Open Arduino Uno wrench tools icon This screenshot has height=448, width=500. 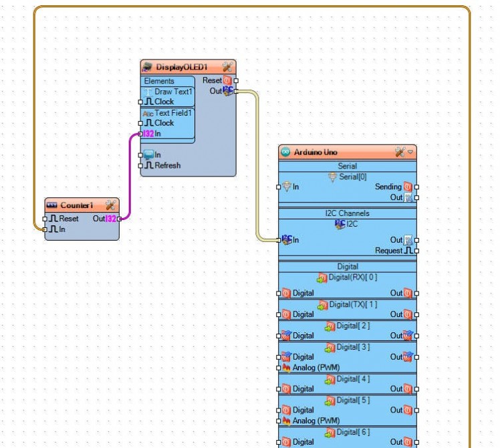400,152
